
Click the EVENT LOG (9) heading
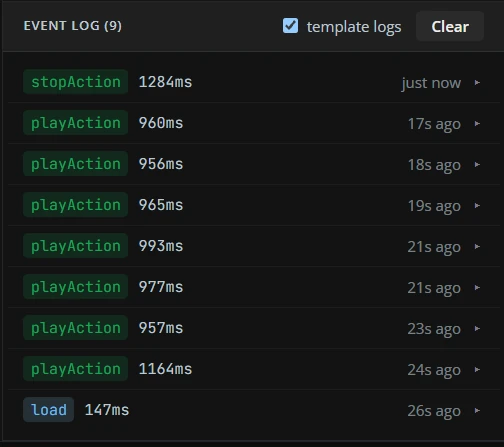point(73,26)
